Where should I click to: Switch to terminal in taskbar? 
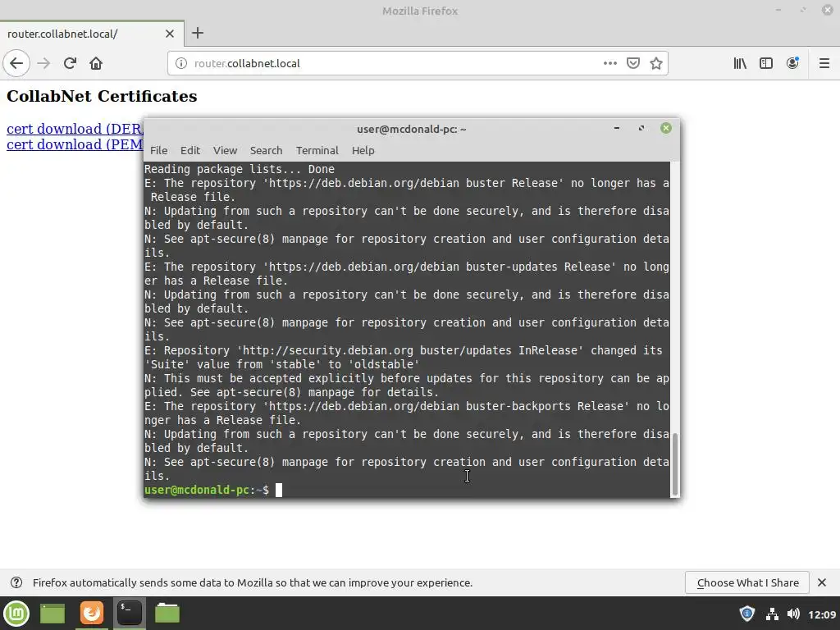(130, 614)
